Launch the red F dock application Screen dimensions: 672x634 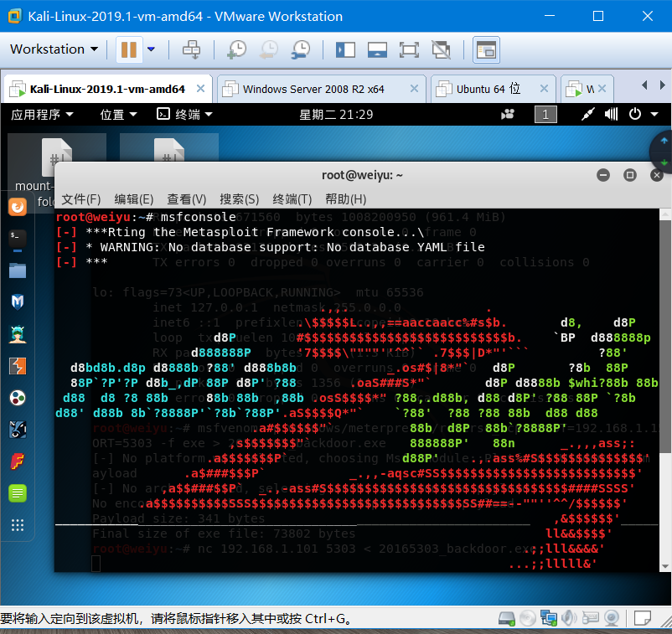(18, 461)
